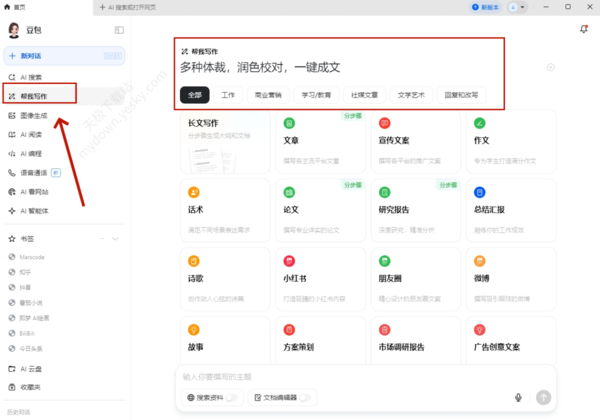Open AI 搜索 in the sidebar

[64, 77]
